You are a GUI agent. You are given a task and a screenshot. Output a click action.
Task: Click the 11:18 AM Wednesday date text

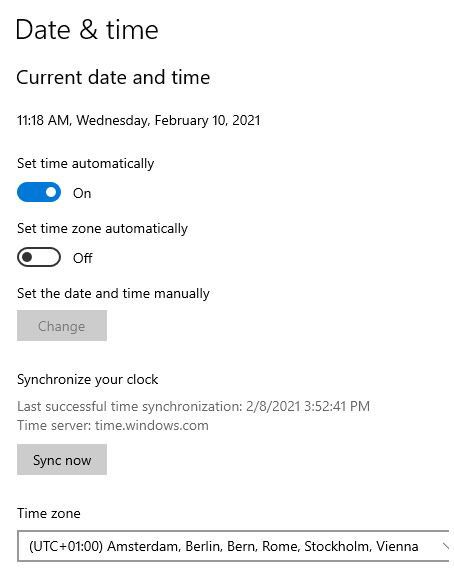[x=139, y=120]
